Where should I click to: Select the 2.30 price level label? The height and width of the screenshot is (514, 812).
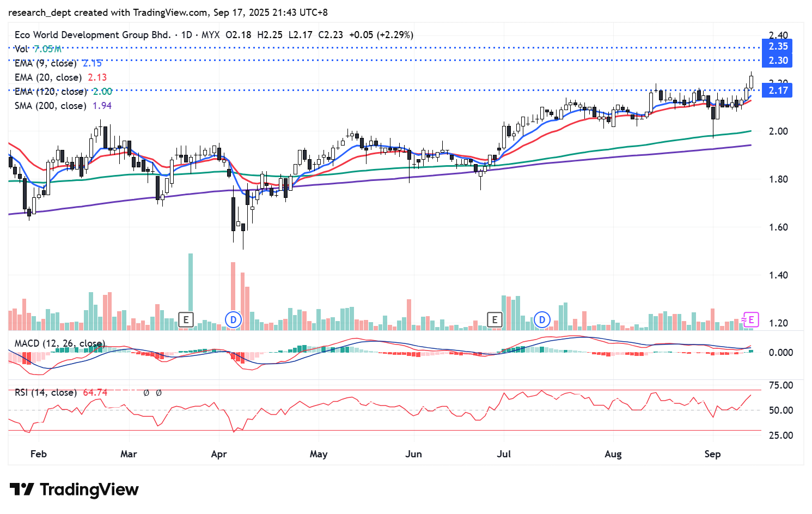point(778,61)
